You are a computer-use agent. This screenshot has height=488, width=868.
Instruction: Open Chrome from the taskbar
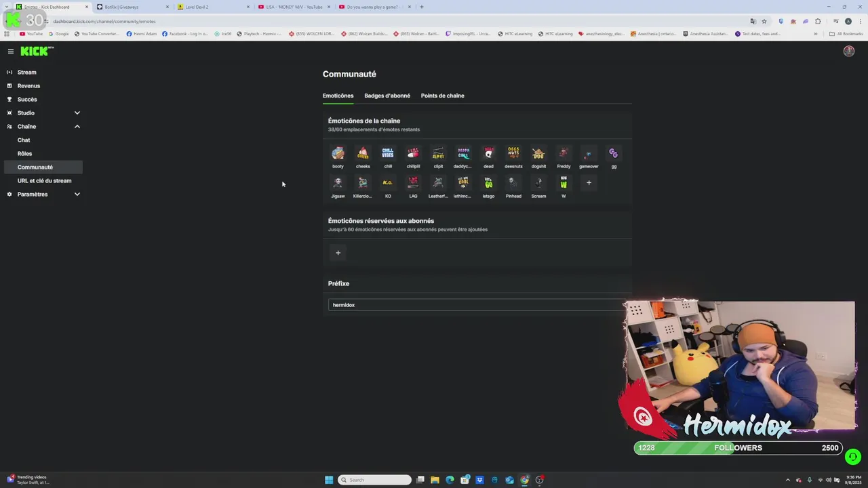click(524, 480)
